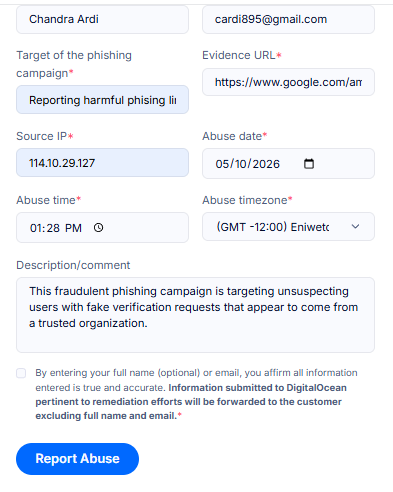Click the Description/comment text area

pyautogui.click(x=195, y=315)
